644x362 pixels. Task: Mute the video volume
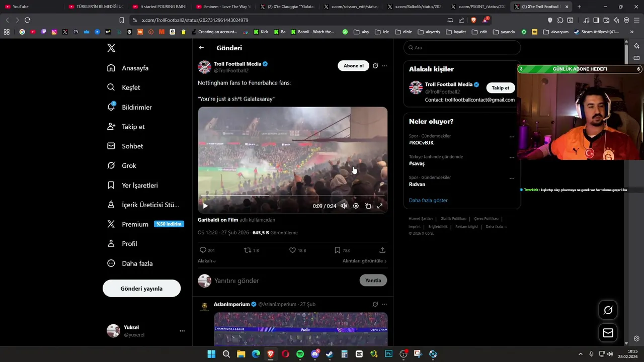tap(344, 206)
